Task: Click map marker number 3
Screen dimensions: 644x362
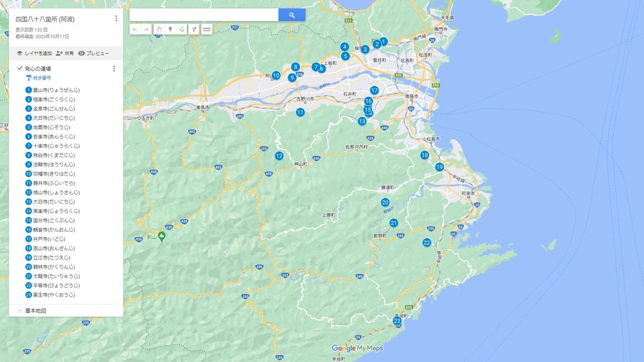Action: point(365,50)
